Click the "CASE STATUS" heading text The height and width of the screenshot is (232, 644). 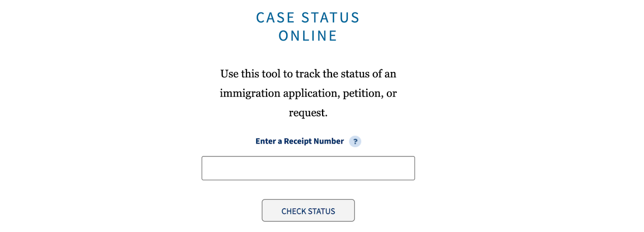point(308,18)
